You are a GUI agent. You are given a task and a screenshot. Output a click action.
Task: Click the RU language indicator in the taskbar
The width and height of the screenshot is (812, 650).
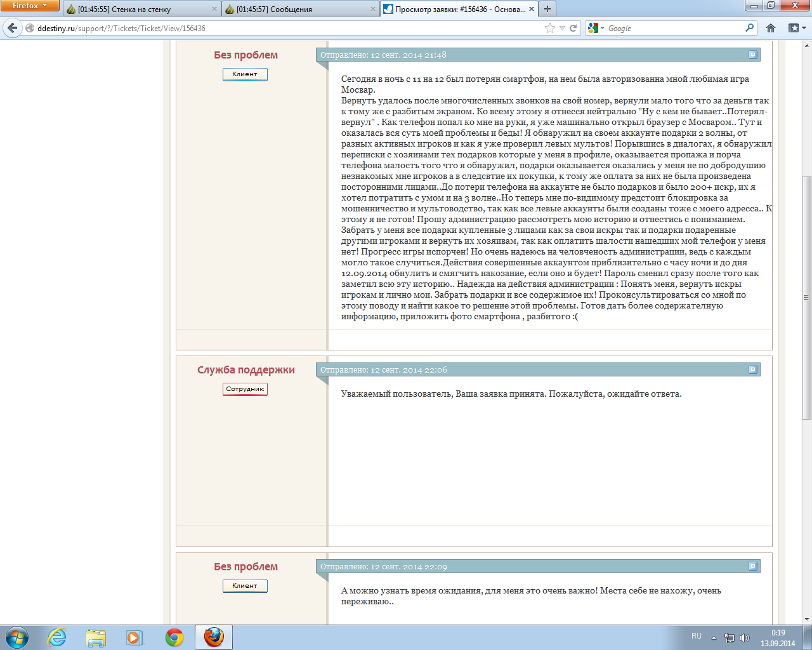pyautogui.click(x=697, y=636)
